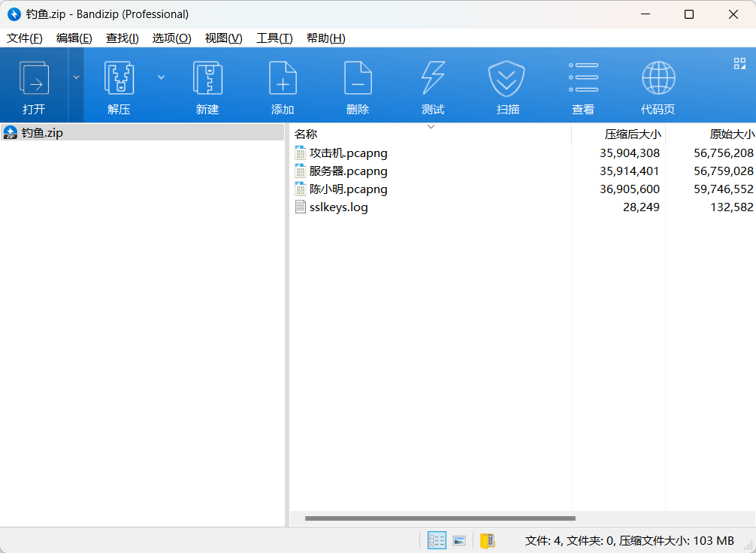The height and width of the screenshot is (553, 756).
Task: Click the icon of 陈小明.pcapng
Action: click(x=301, y=189)
